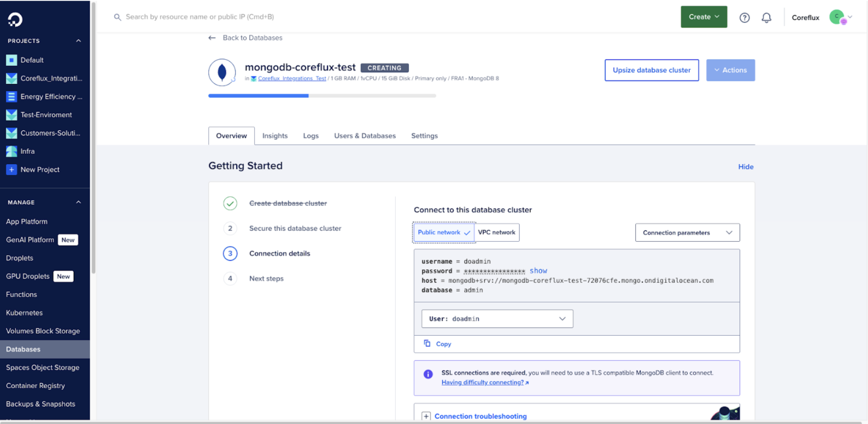The image size is (868, 424).
Task: Collapse the MANAGE sidebar section
Action: point(78,202)
